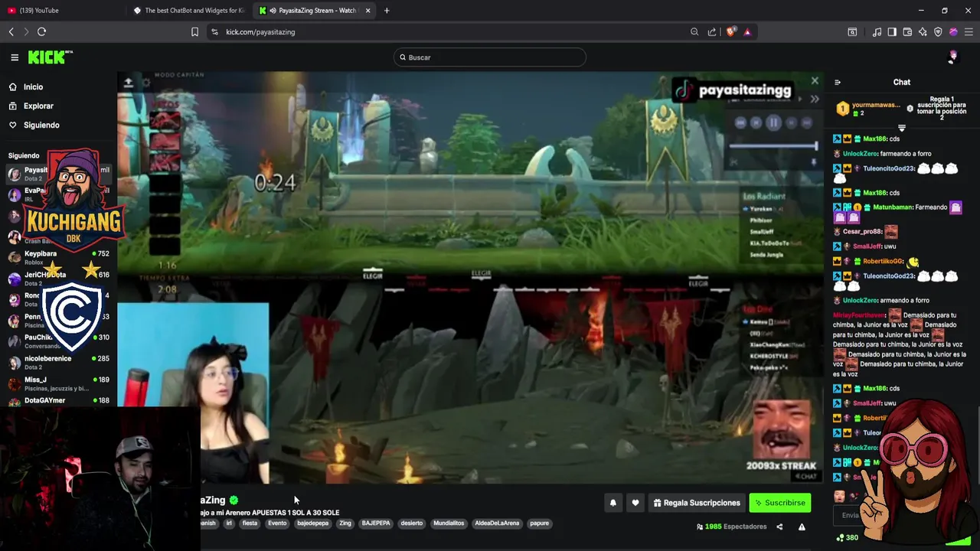
Task: Click the tab search icon in toolbar
Action: coord(852,32)
